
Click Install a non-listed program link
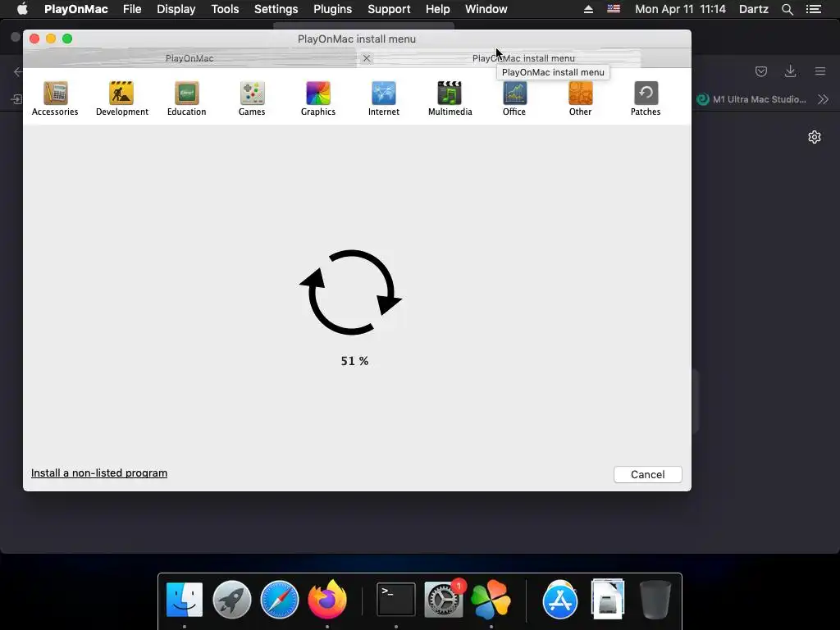pyautogui.click(x=99, y=473)
